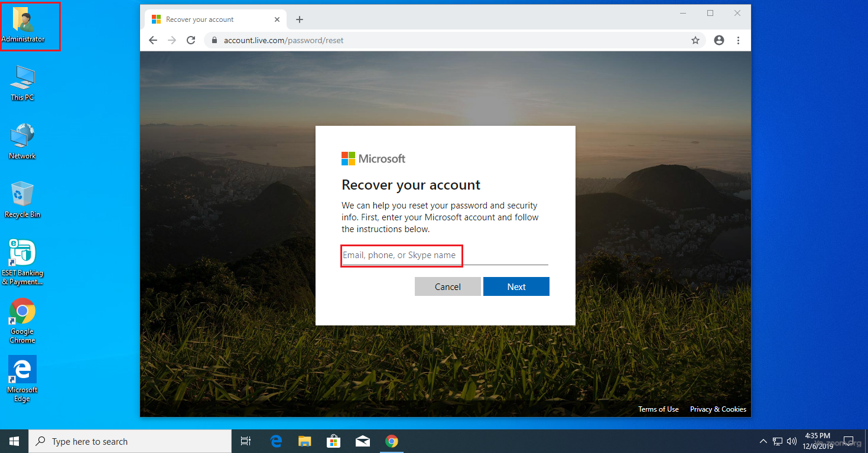The height and width of the screenshot is (453, 868).
Task: Reload the Recover your account page
Action: 191,40
